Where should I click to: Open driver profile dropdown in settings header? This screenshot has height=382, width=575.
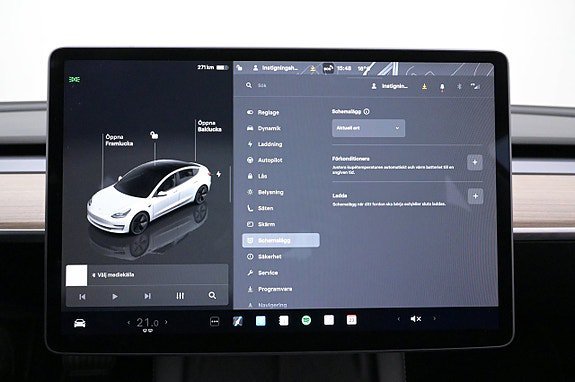389,86
